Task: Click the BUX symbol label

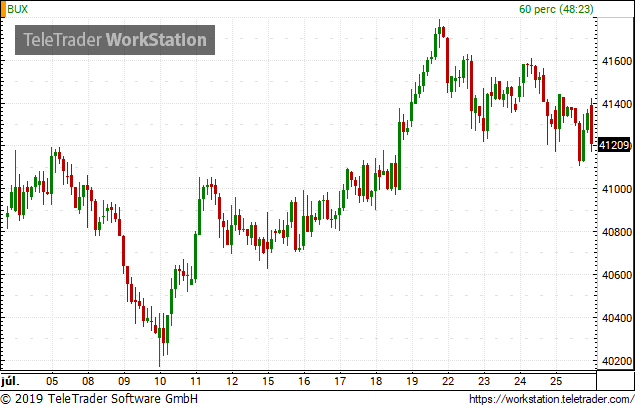Action: click(17, 9)
